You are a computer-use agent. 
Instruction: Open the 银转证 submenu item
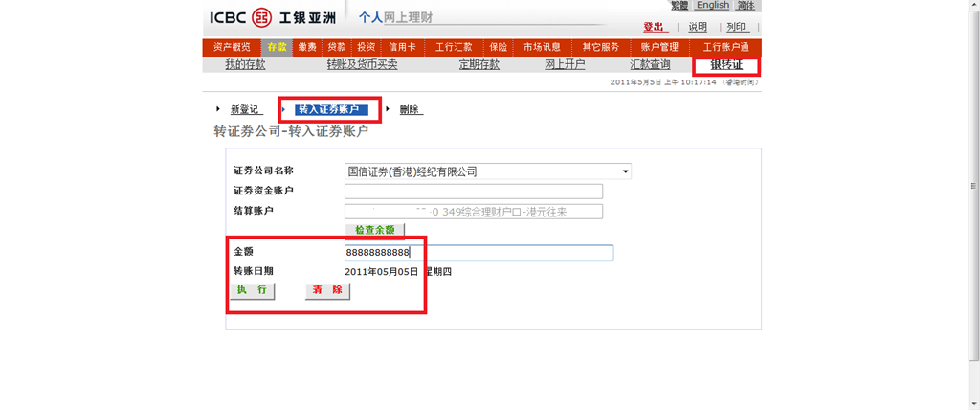pos(726,65)
